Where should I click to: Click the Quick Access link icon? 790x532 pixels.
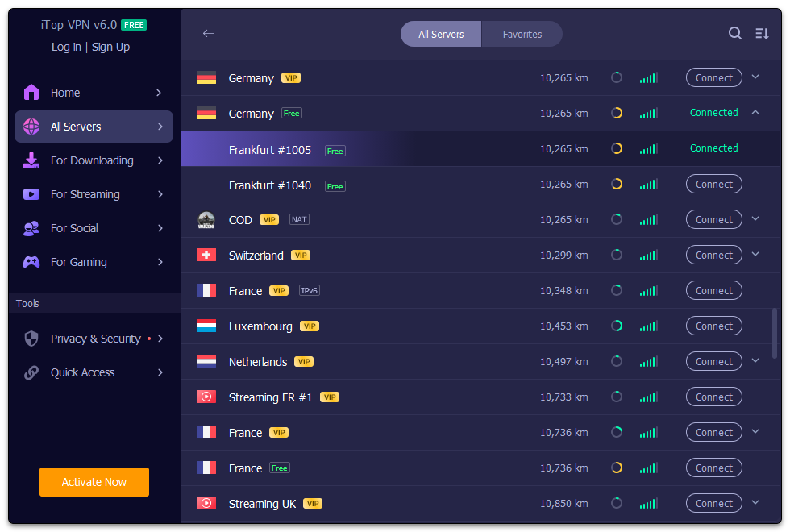click(31, 372)
